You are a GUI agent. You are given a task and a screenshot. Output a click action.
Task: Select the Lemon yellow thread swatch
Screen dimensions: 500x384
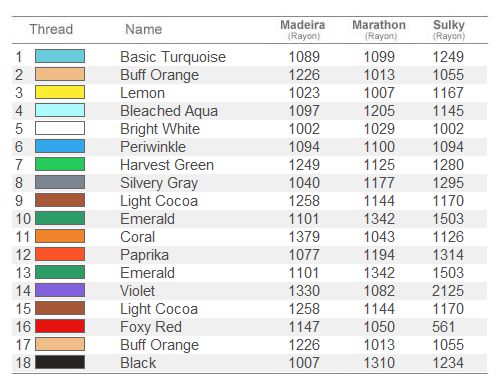[60, 92]
